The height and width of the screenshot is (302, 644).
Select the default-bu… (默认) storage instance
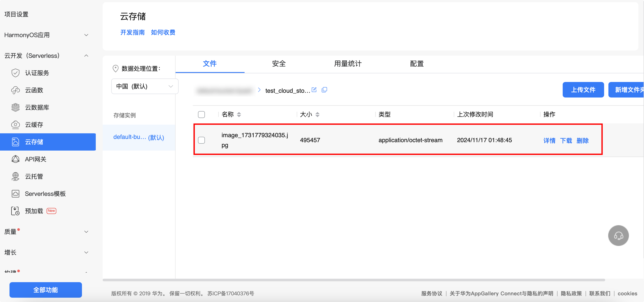tap(139, 137)
